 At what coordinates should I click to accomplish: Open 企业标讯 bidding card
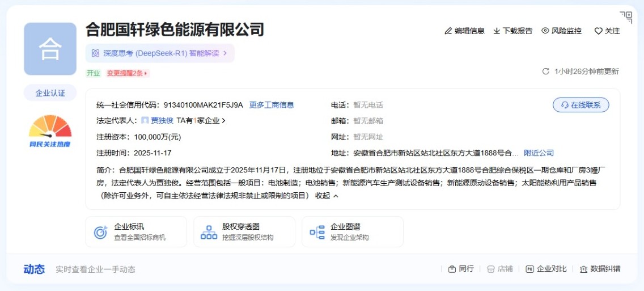tap(136, 231)
